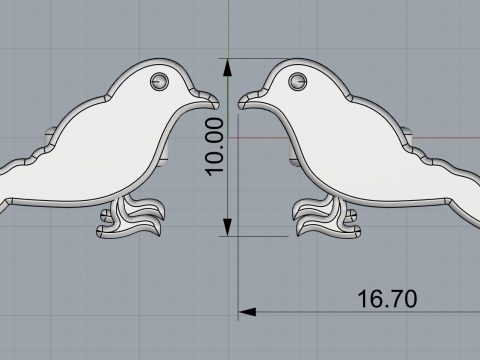Click the left bird's beak tip
The height and width of the screenshot is (360, 480).
215,104
